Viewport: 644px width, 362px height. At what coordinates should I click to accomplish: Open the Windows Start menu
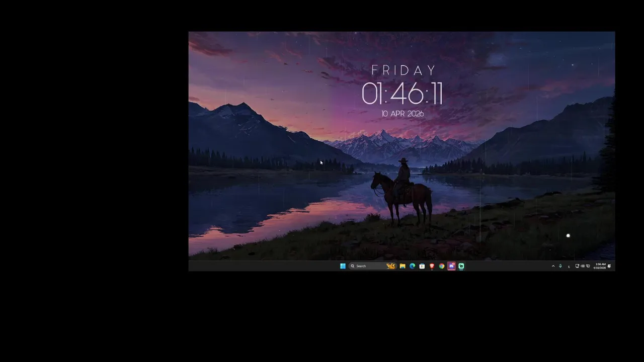[x=343, y=266]
